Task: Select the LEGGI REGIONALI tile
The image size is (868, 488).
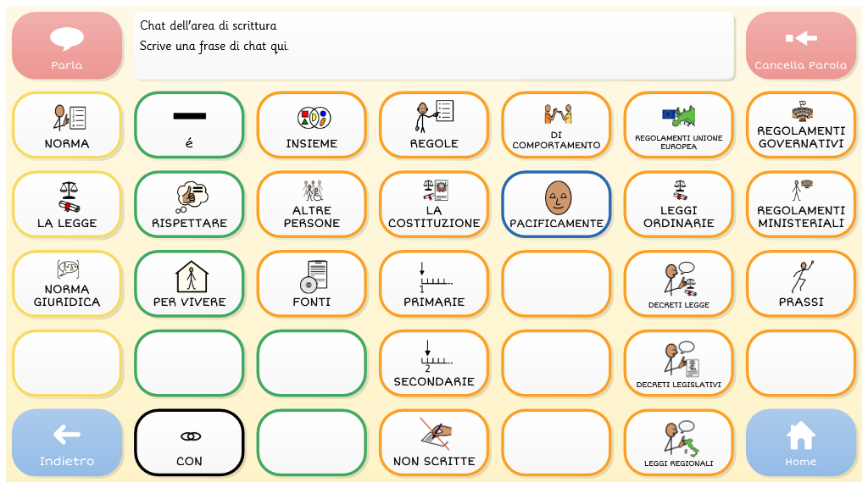Action: [678, 444]
